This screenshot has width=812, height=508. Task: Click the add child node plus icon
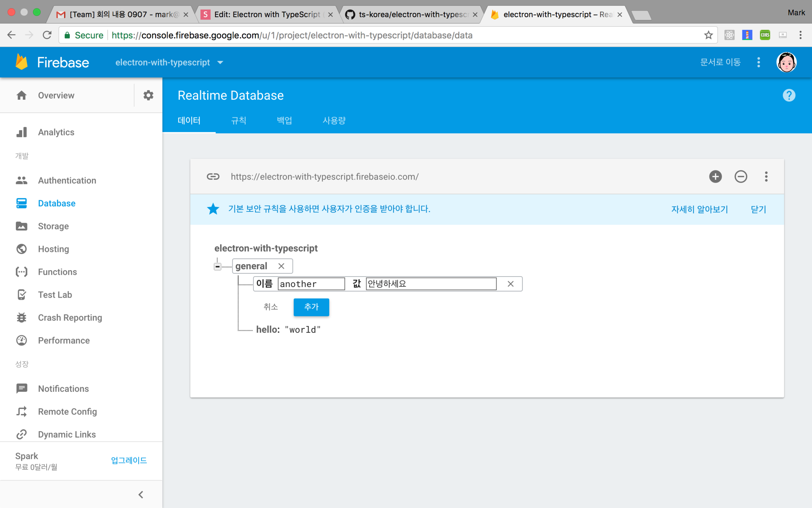point(715,176)
